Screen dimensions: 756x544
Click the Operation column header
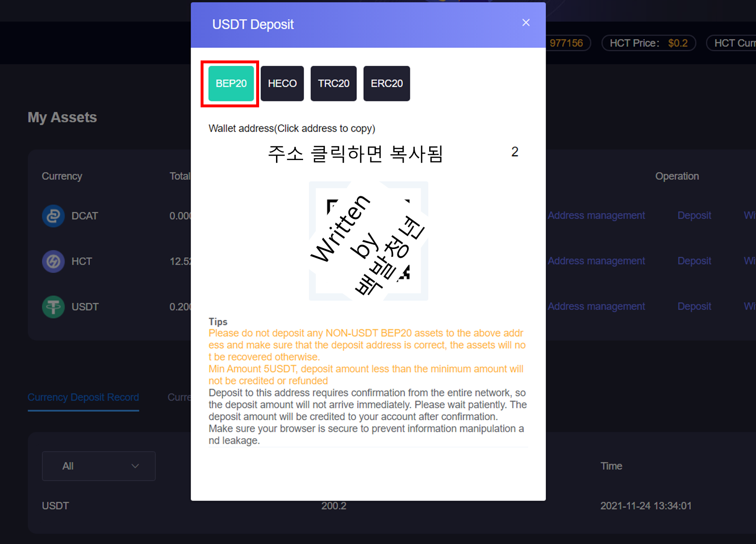677,176
